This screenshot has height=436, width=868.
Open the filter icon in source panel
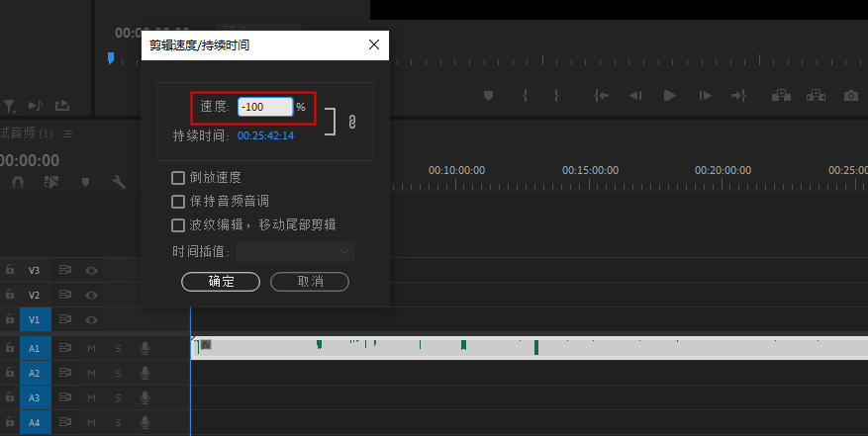[x=10, y=105]
